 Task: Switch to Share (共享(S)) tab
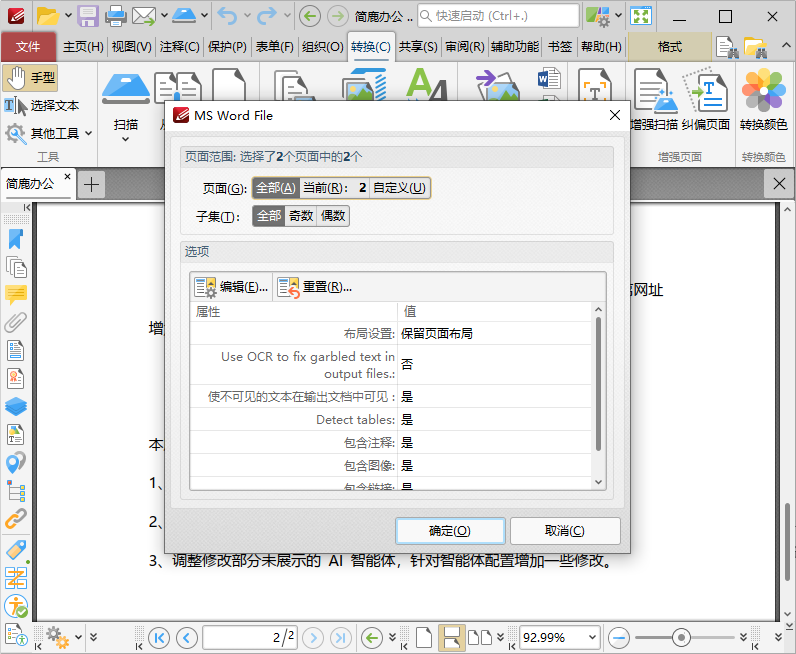[418, 47]
